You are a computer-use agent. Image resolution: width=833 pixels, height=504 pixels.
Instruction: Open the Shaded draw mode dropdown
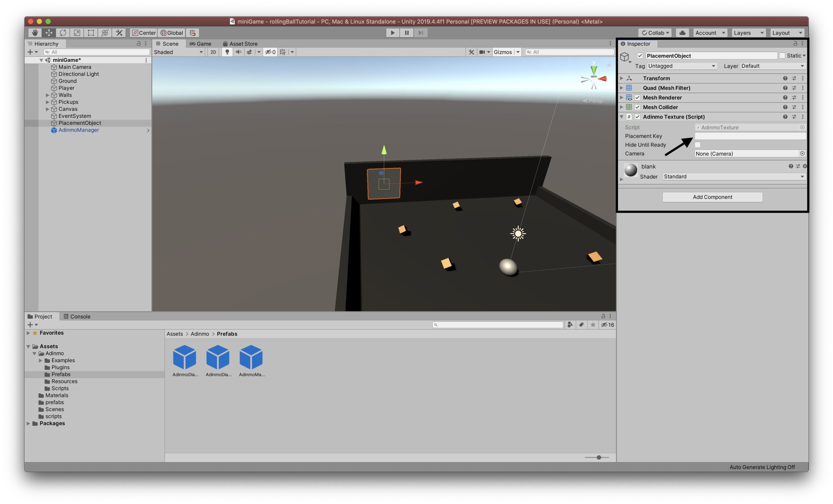coord(179,52)
